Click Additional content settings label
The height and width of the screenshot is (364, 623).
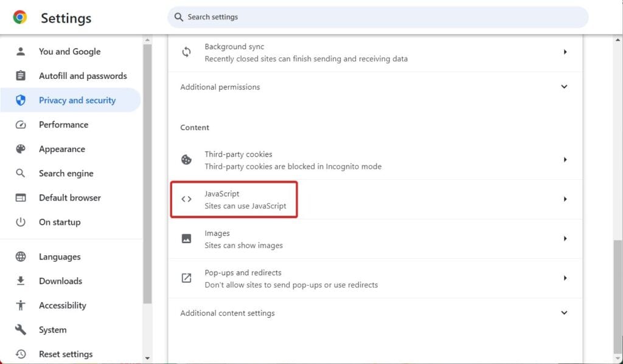228,313
